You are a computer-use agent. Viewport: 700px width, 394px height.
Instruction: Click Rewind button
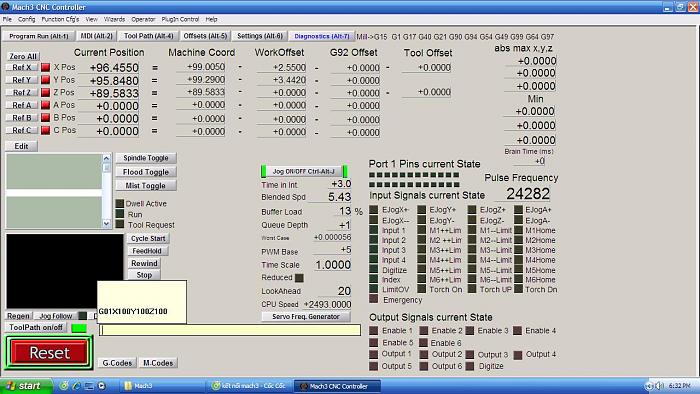click(x=144, y=263)
